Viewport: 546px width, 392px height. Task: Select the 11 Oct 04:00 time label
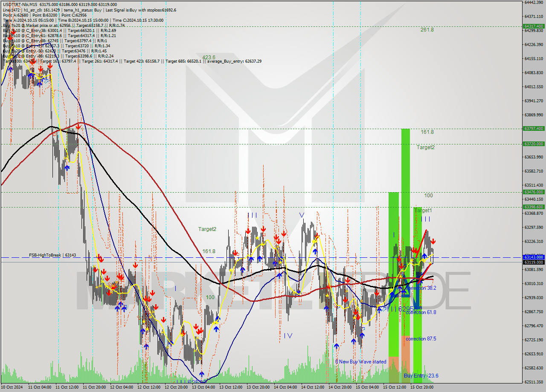coord(40,387)
